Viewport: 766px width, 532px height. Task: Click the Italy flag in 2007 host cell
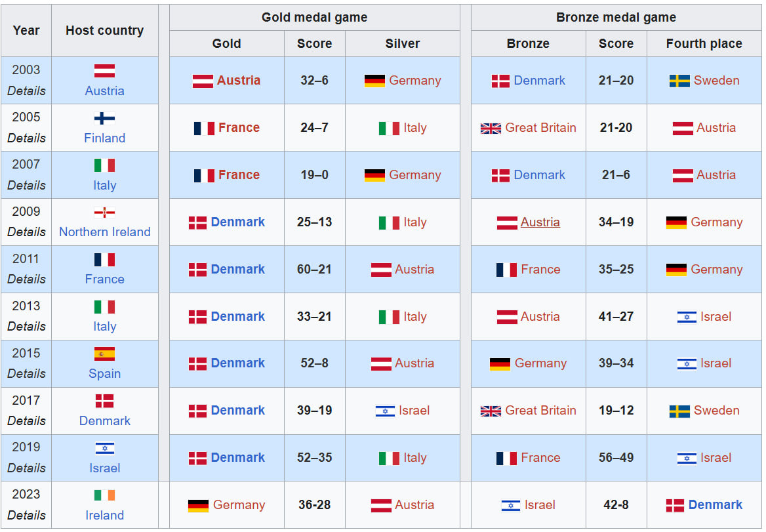[x=104, y=165]
